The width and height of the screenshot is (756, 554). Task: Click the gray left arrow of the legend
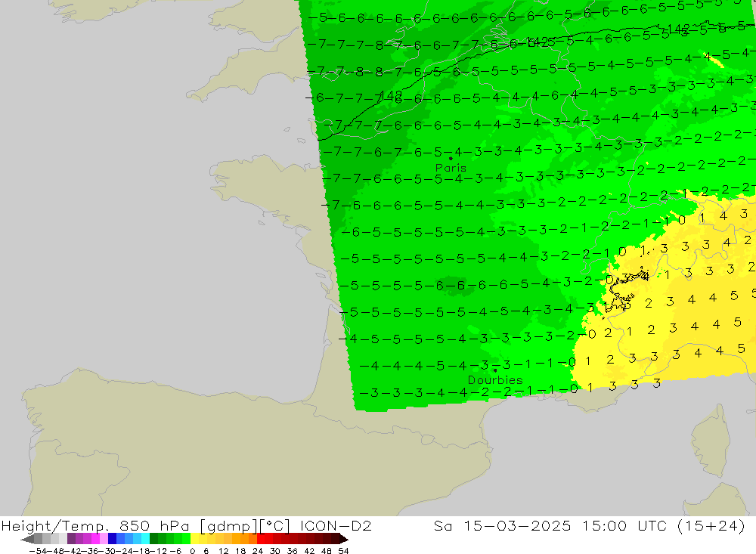pos(27,540)
